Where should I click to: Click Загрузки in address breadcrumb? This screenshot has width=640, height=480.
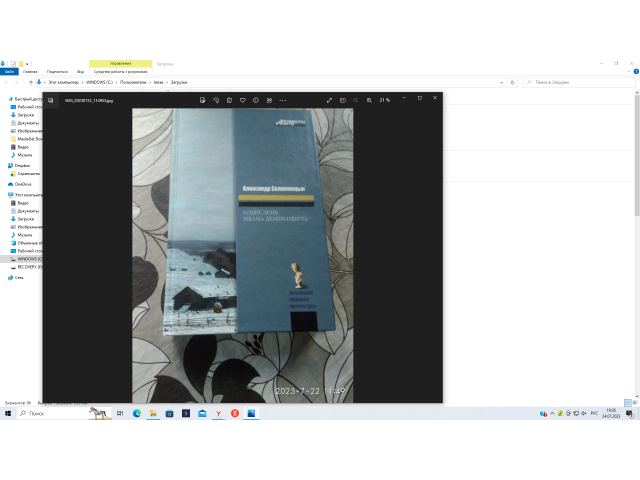(x=179, y=82)
